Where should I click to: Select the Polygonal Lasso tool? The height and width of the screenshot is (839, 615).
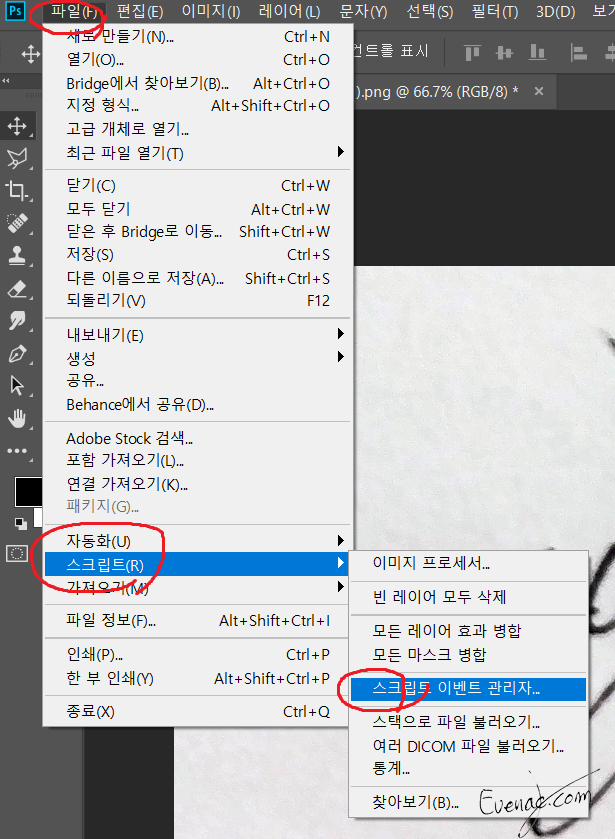[17, 158]
